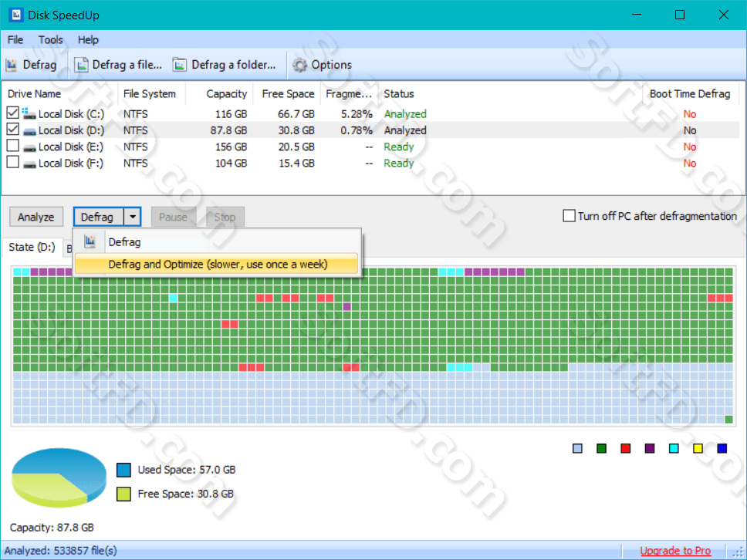Viewport: 747px width, 560px height.
Task: Click the red legend swatch
Action: tap(626, 448)
